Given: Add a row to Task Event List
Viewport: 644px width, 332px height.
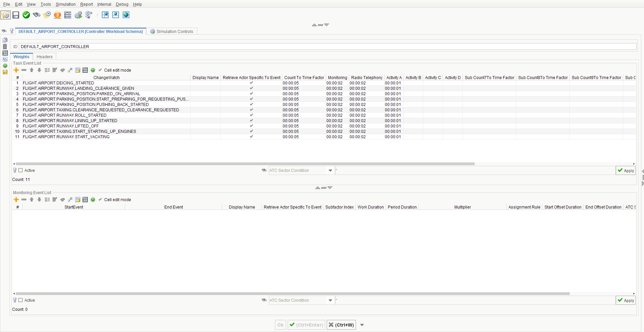Looking at the screenshot, I should [16, 70].
